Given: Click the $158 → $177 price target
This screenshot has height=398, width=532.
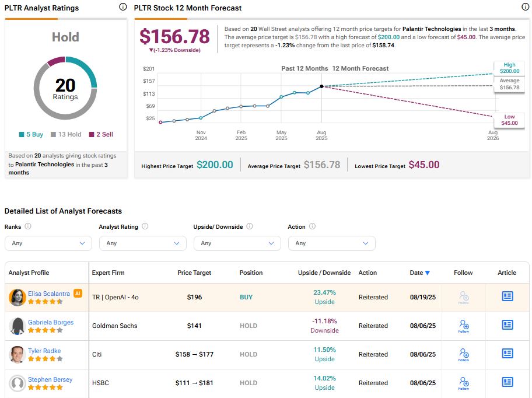Looking at the screenshot, I should (194, 354).
